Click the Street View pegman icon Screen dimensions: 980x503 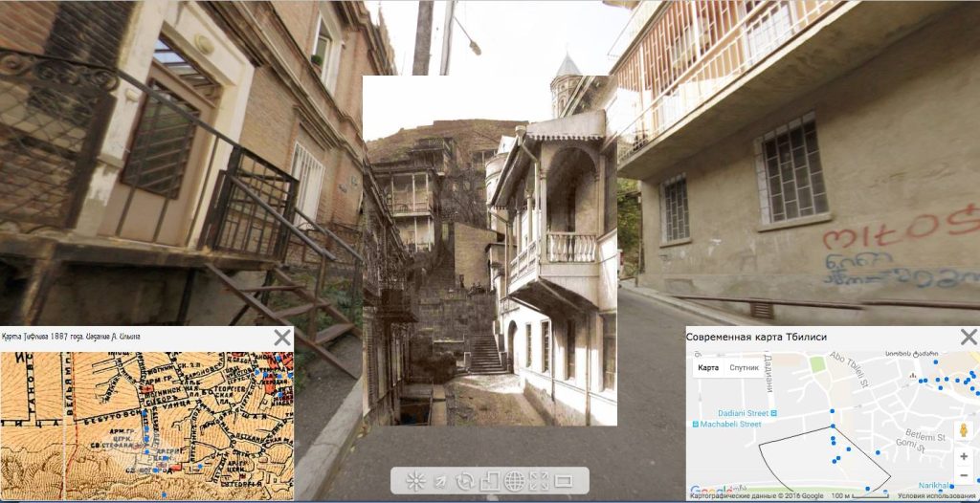(x=964, y=430)
